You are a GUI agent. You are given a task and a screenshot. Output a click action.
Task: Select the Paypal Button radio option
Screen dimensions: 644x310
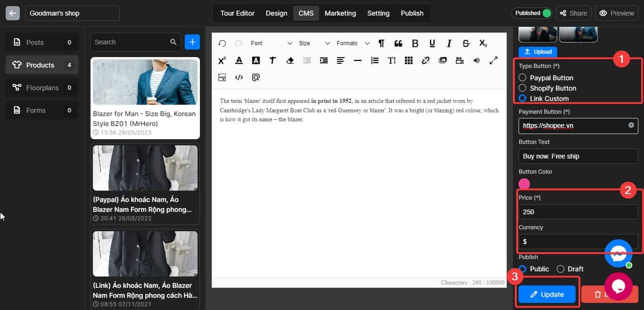tap(522, 77)
